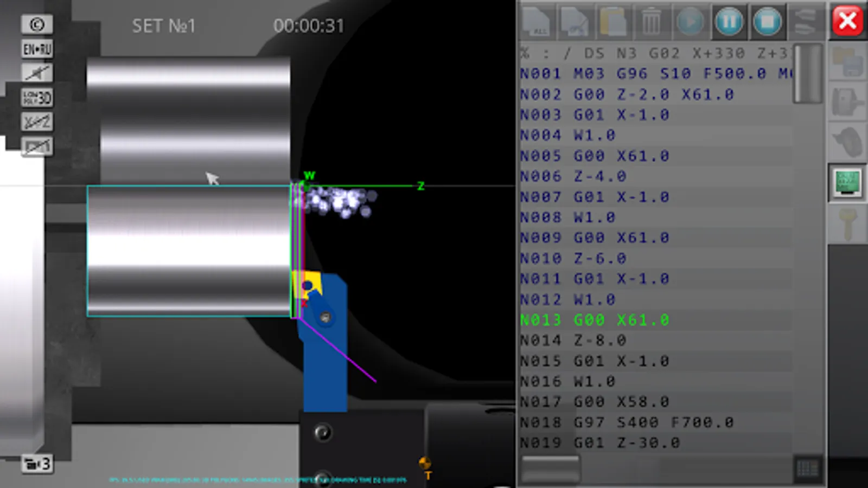Click the SET №1 label

click(163, 26)
